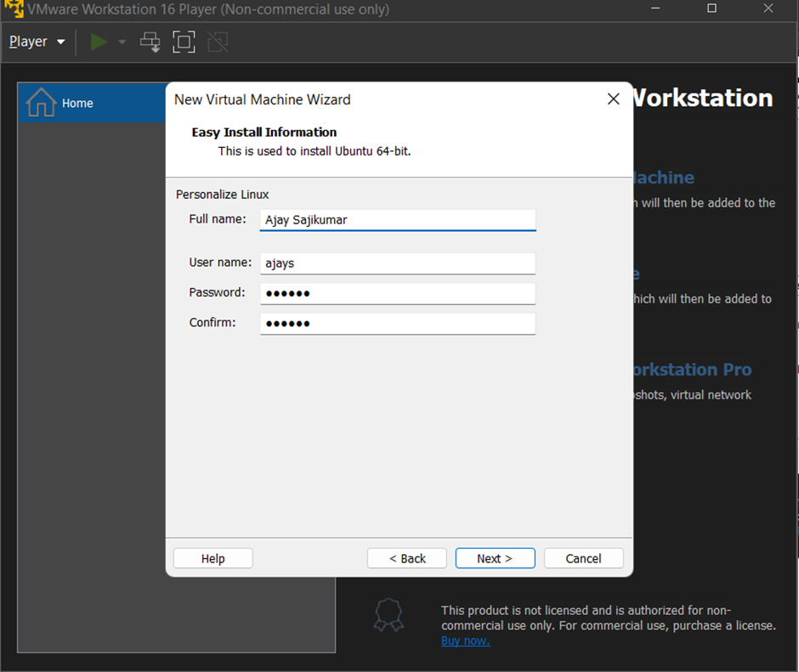The width and height of the screenshot is (799, 672).
Task: Click the green power on play icon
Action: pyautogui.click(x=99, y=42)
